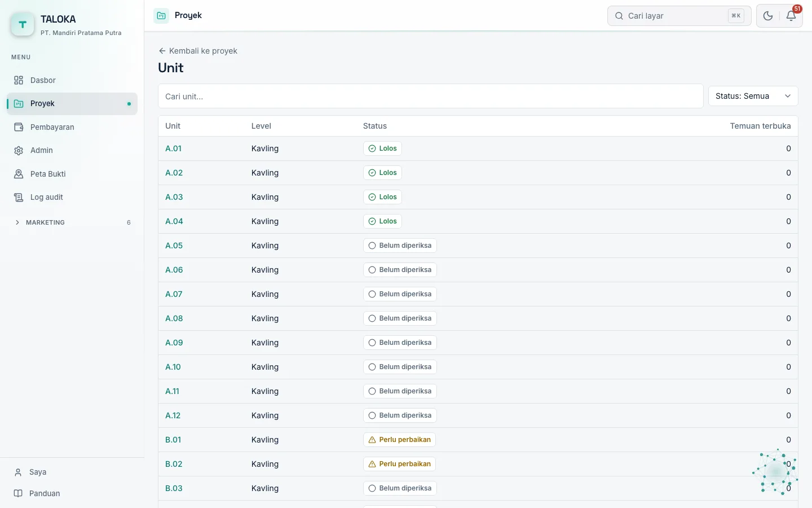Open unit A.04 link
This screenshot has height=508, width=812.
(x=174, y=221)
